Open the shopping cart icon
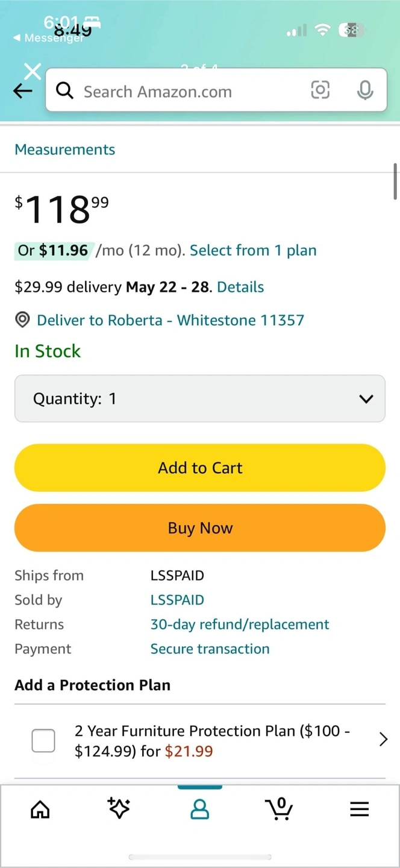Viewport: 400px width, 868px height. (279, 809)
